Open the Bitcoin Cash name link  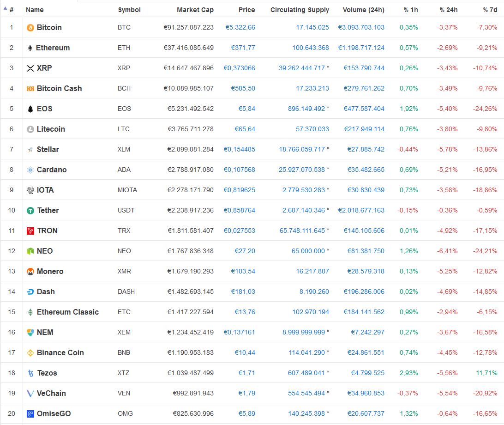(59, 88)
